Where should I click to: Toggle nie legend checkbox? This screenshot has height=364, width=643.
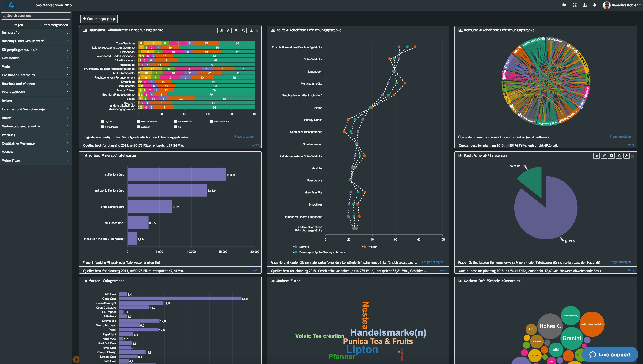pyautogui.click(x=175, y=127)
